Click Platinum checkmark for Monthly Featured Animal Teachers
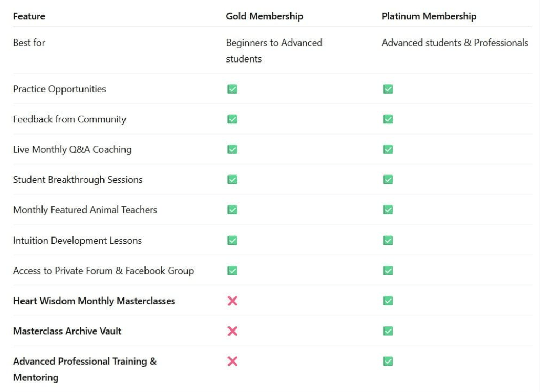Screen dimensions: 540x392 pyautogui.click(x=388, y=210)
